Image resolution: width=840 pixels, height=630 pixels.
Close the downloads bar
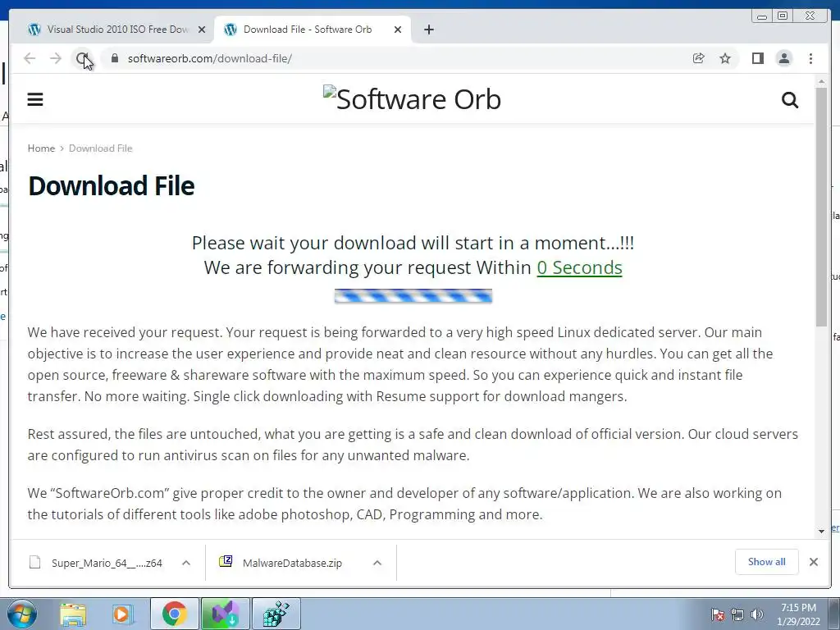[x=813, y=561]
